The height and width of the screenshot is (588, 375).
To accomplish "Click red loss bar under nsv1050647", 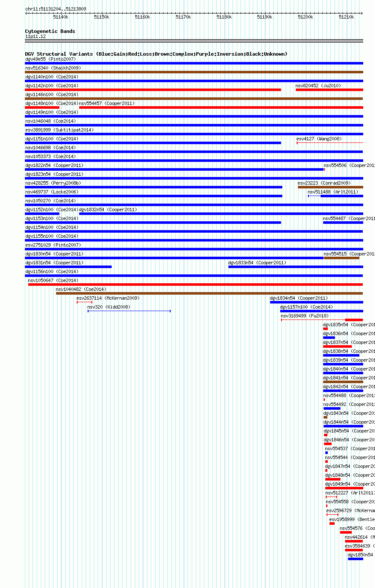I will [196, 285].
